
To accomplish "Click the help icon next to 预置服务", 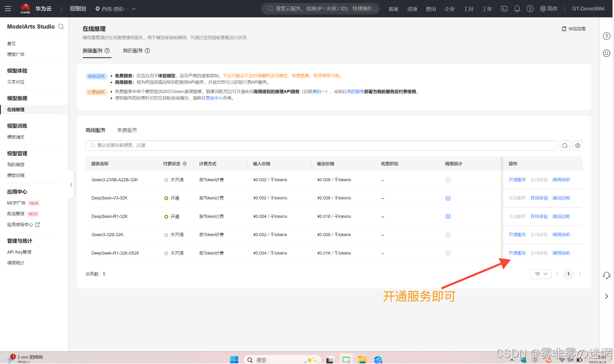I will pos(107,51).
